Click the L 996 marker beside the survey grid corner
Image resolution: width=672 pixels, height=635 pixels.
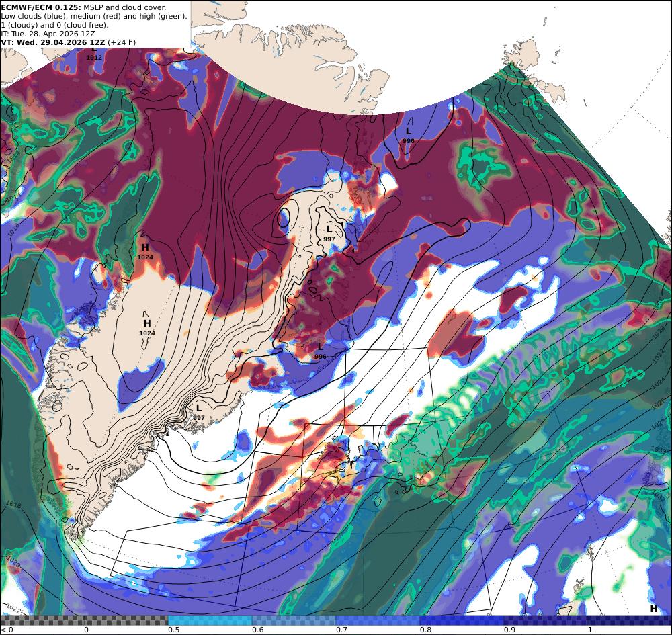(x=320, y=351)
